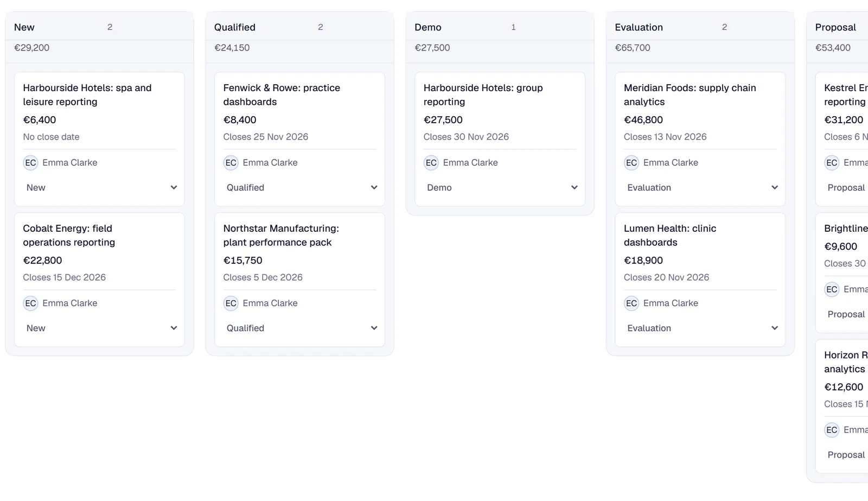Click the title "Meridian Foods: supply chain analytics"
This screenshot has width=868, height=501.
[690, 95]
